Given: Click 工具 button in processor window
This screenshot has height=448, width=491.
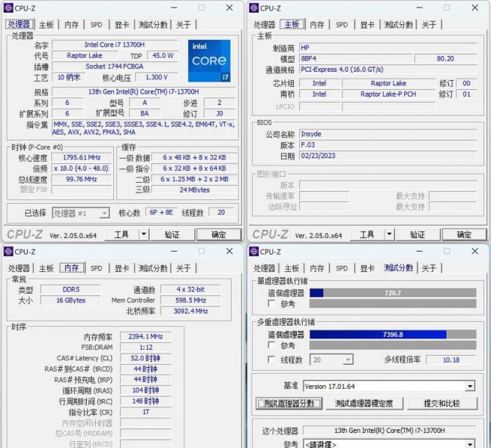Looking at the screenshot, I should pos(122,234).
